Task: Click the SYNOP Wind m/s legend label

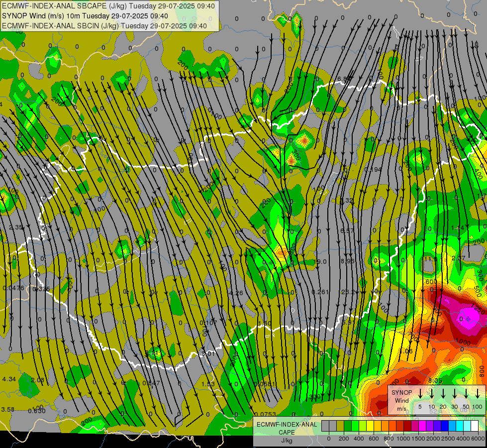Action: (401, 401)
